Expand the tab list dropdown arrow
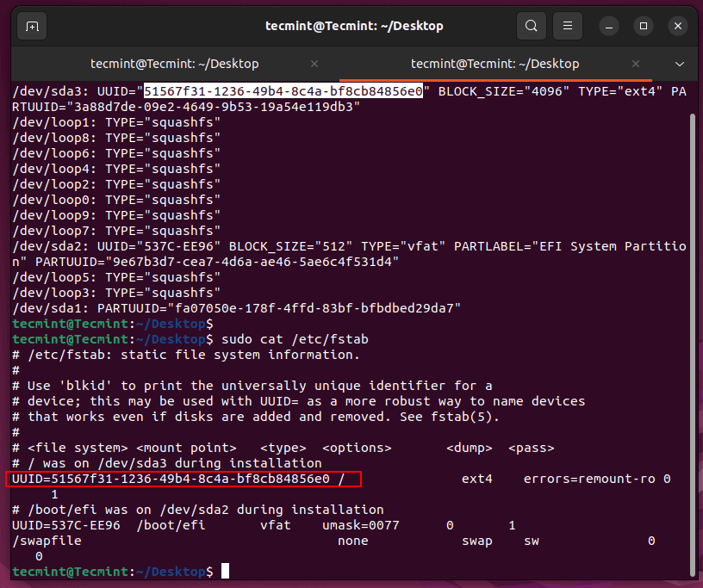703x588 pixels. [680, 64]
